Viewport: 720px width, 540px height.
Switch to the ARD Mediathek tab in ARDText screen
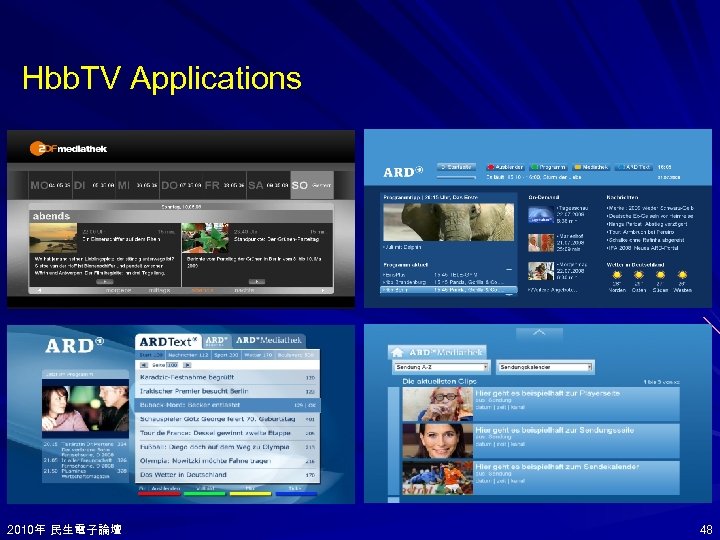[269, 341]
